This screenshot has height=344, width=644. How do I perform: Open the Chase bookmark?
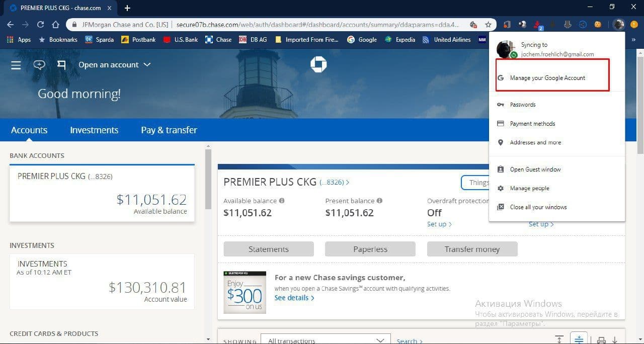tap(218, 40)
